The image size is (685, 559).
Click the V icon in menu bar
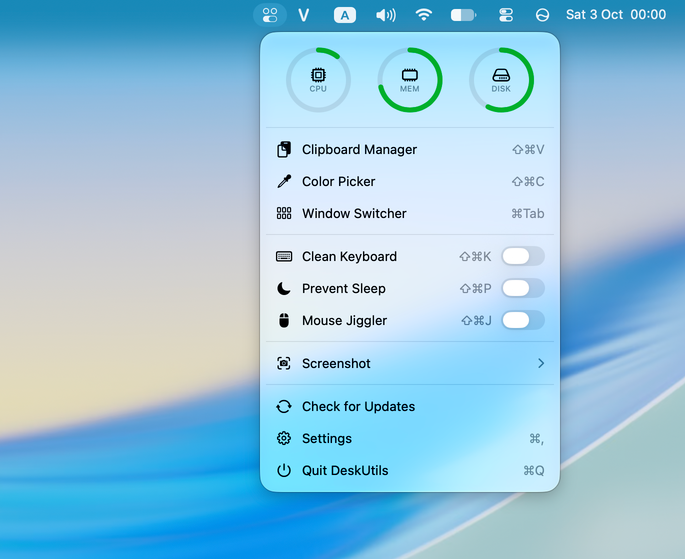(x=304, y=15)
